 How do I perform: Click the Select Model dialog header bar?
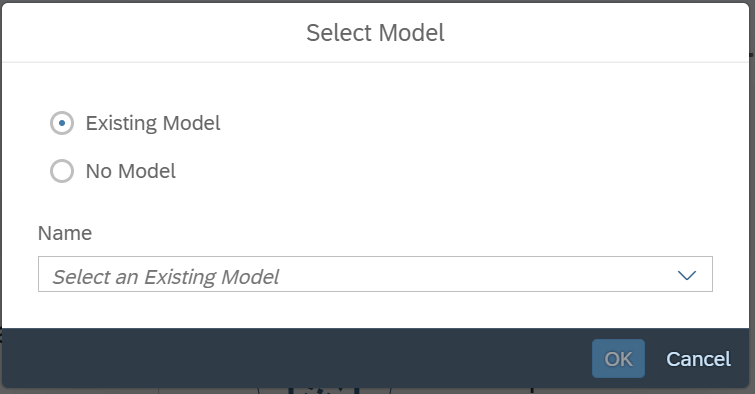coord(375,33)
